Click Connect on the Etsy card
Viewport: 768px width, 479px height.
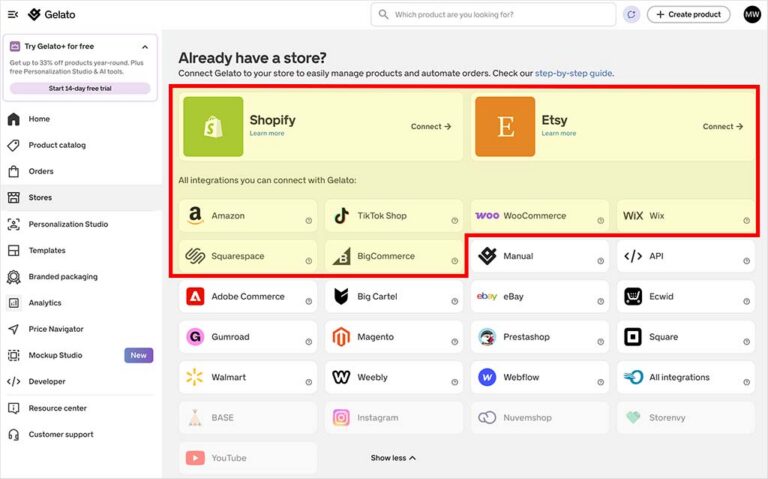click(x=722, y=126)
